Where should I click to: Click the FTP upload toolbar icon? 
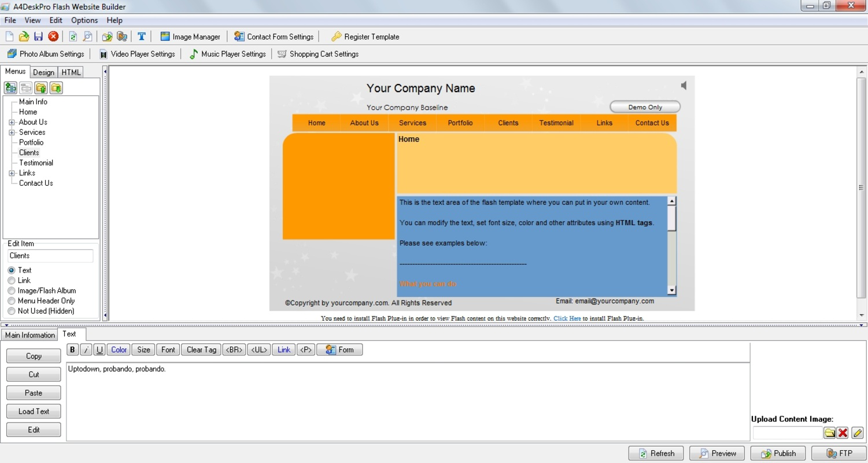(121, 36)
